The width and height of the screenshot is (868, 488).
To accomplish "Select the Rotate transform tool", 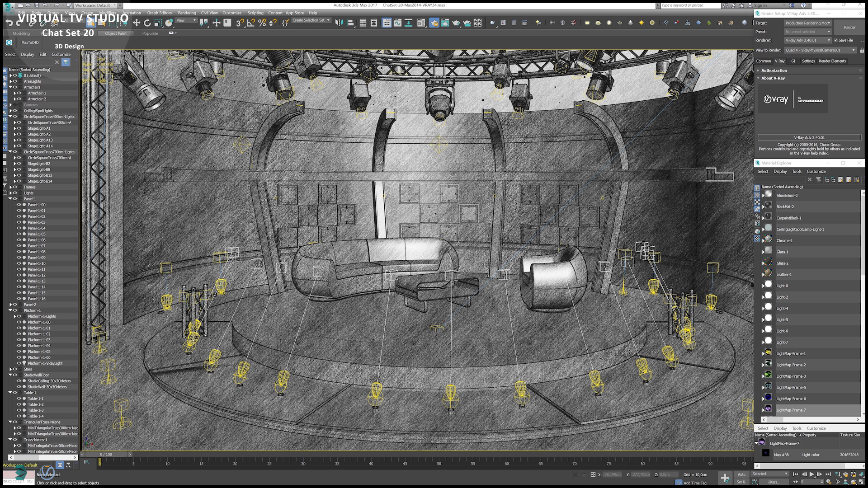I will (147, 23).
